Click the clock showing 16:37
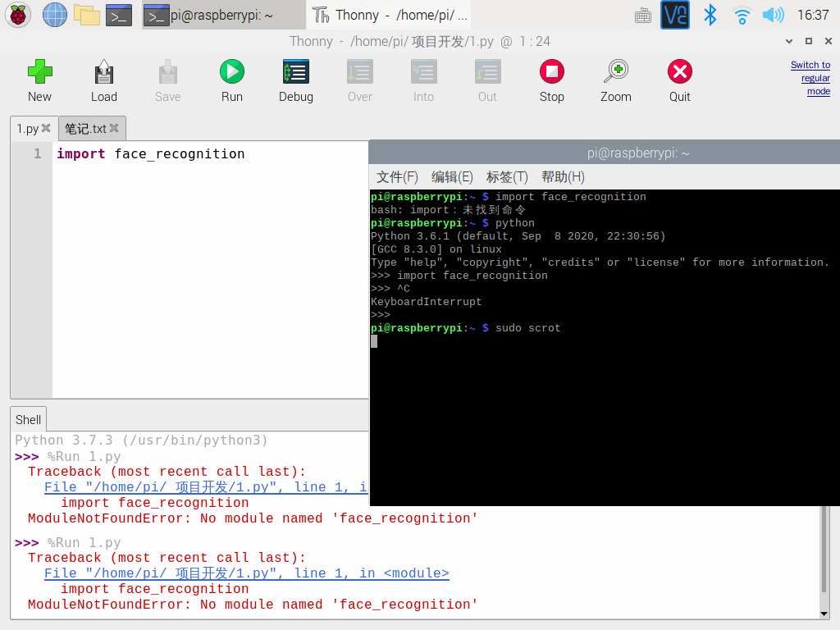 point(813,15)
